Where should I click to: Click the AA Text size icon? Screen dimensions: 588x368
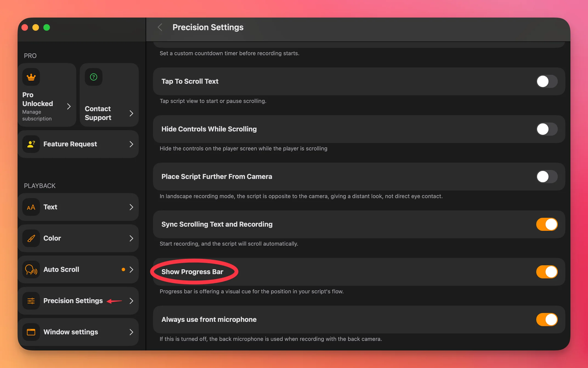(31, 207)
